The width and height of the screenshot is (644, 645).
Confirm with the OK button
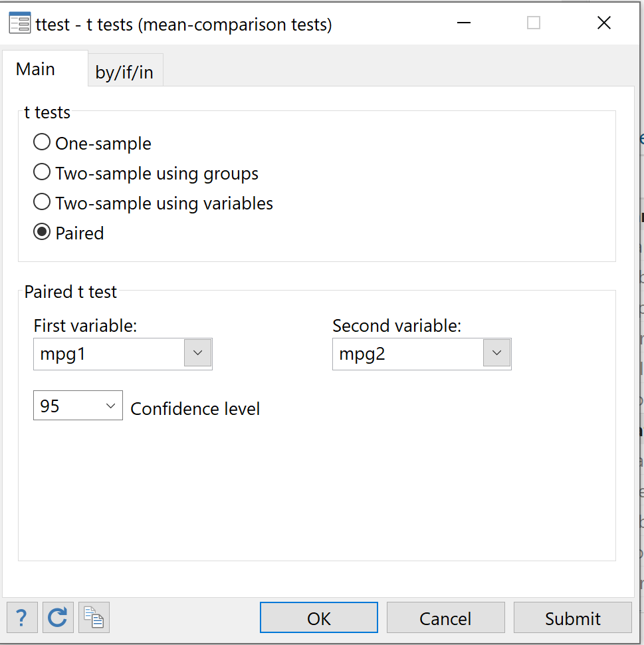tap(319, 618)
